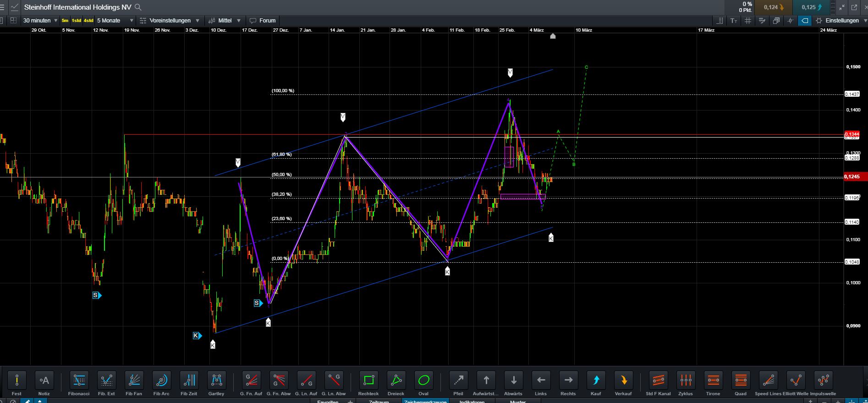The height and width of the screenshot is (403, 868).
Task: Switch to the Indikatoren tab
Action: pos(472,402)
